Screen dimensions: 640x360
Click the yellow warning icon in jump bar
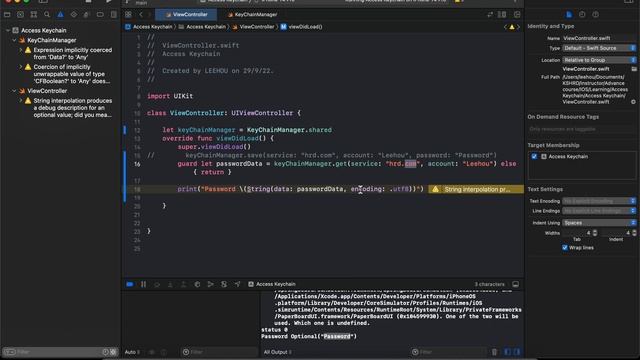tap(511, 27)
